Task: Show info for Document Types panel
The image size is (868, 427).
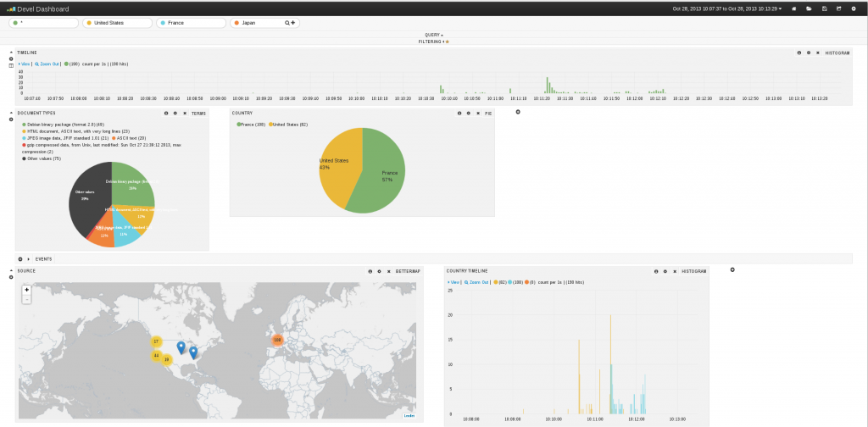Action: [x=165, y=114]
